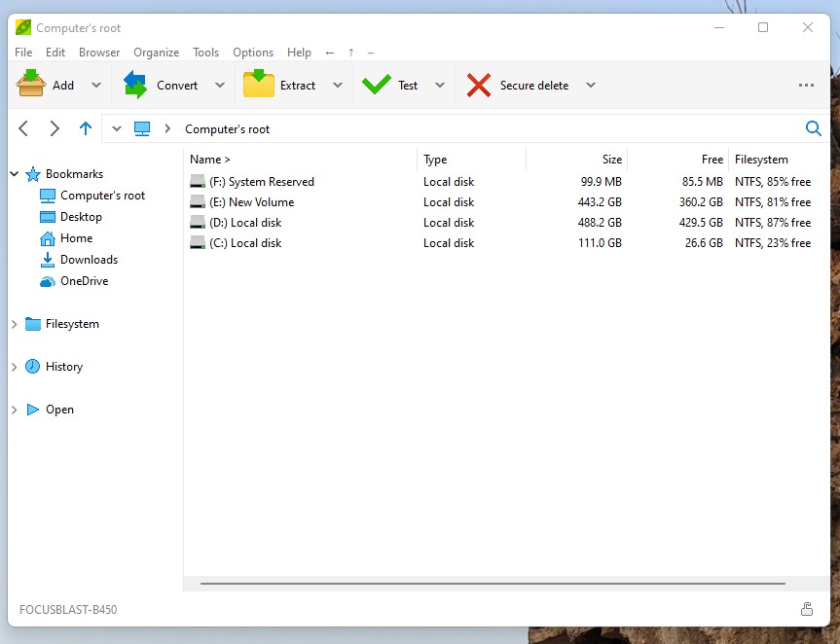Open the Tools menu
This screenshot has width=840, height=644.
pyautogui.click(x=205, y=53)
